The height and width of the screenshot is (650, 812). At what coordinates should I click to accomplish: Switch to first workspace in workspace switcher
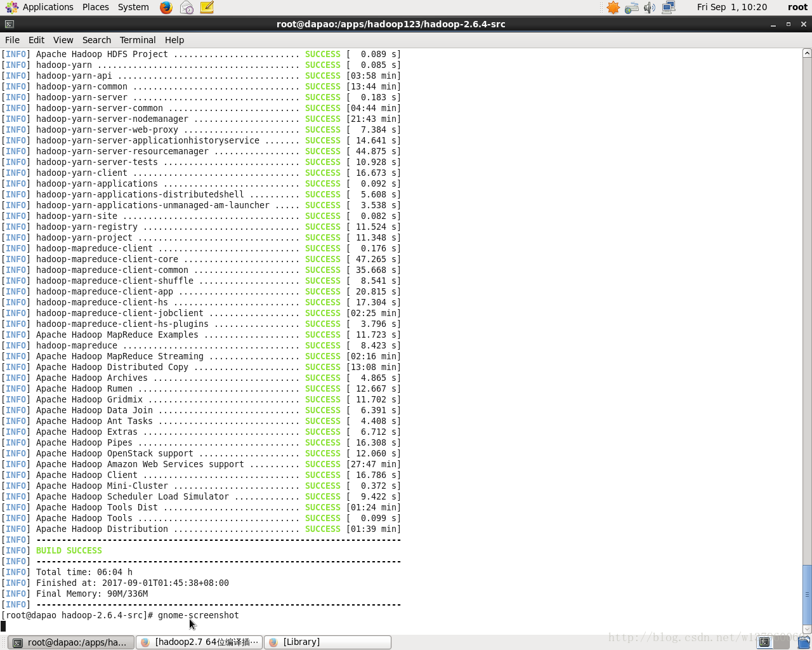[765, 642]
